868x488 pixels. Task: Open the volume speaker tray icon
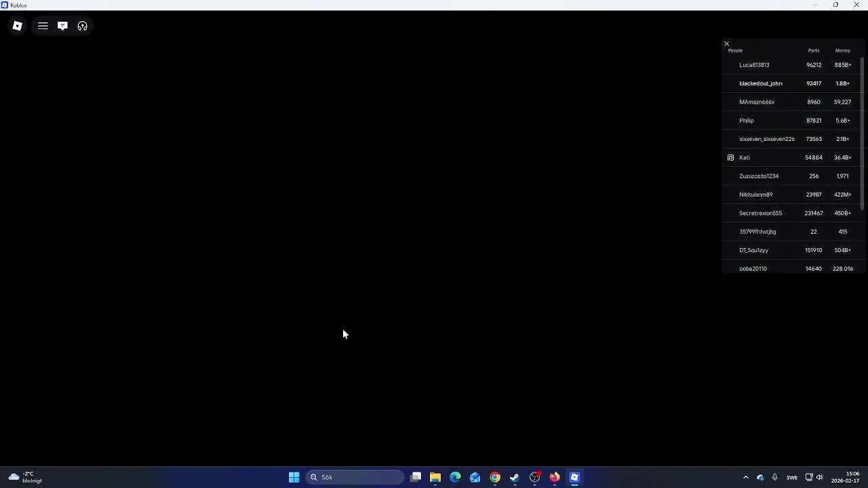[819, 477]
